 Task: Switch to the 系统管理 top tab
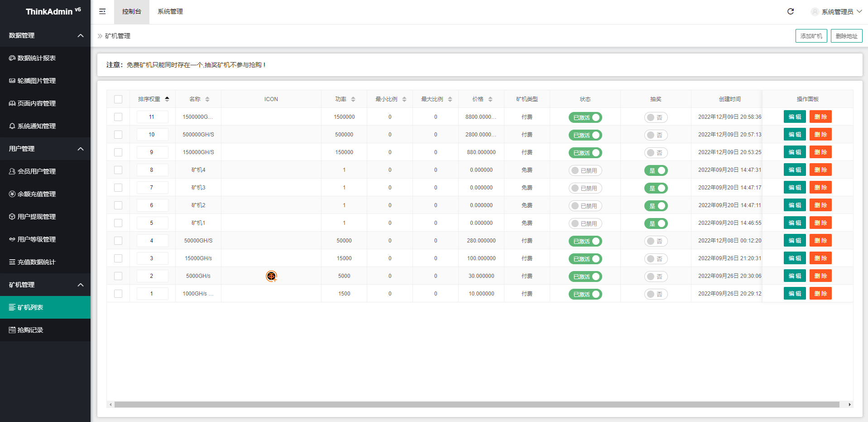[170, 12]
